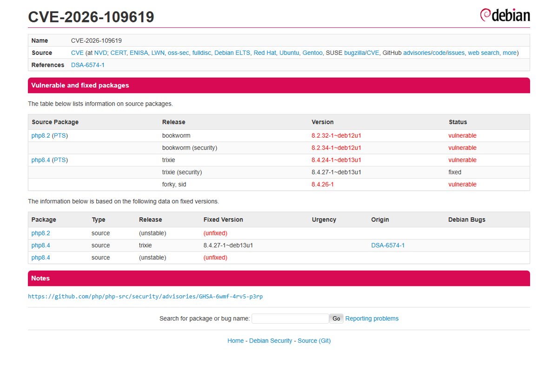Open php8.4 in the source package table
This screenshot has width=558, height=392.
click(x=40, y=160)
